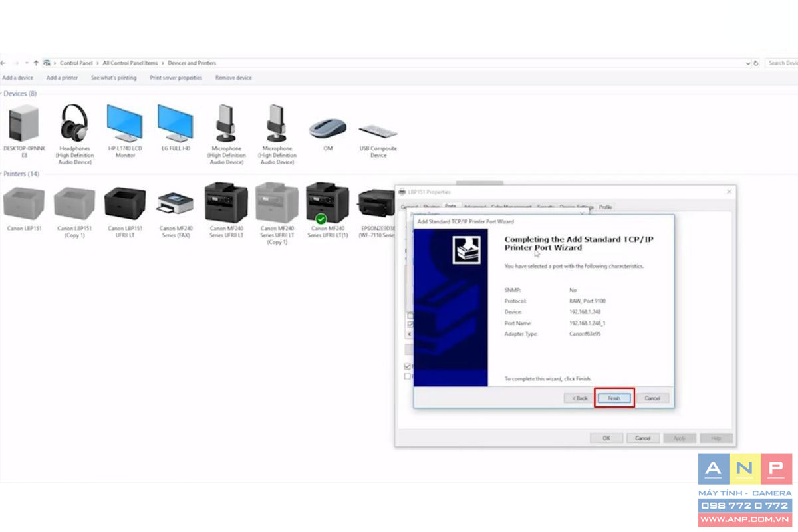The width and height of the screenshot is (798, 532).
Task: Open the address bar history dropdown
Action: tap(748, 63)
